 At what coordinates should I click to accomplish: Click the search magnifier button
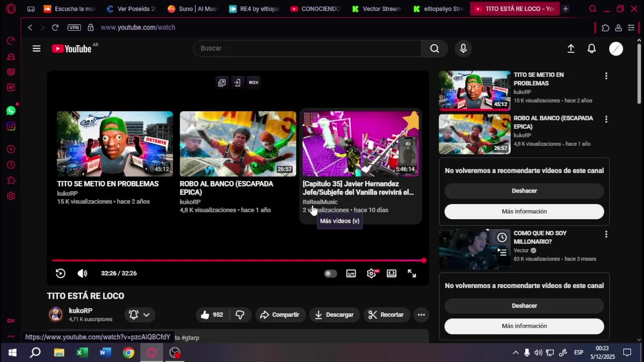[435, 48]
